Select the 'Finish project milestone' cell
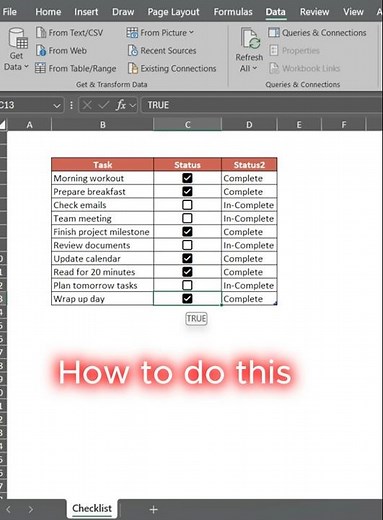This screenshot has height=520, width=383. click(x=103, y=232)
